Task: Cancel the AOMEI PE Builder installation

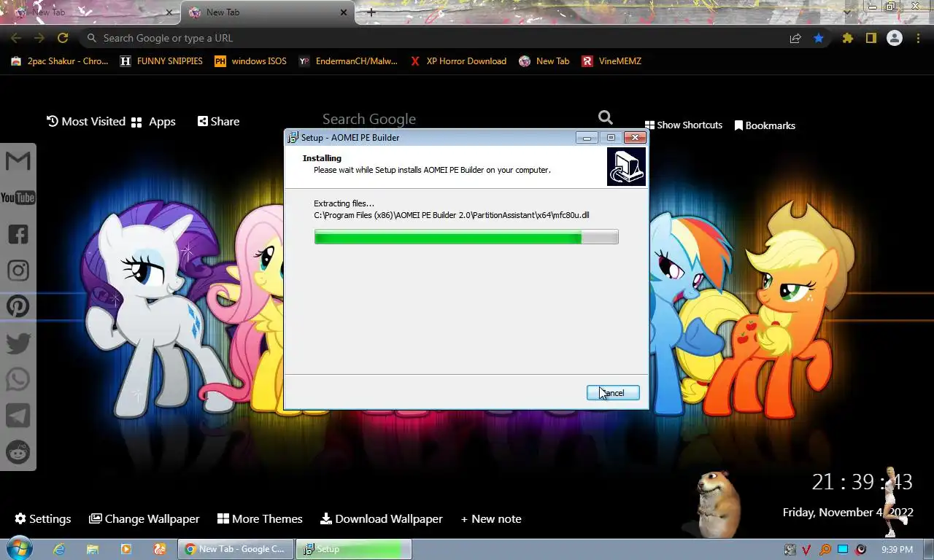Action: [613, 393]
